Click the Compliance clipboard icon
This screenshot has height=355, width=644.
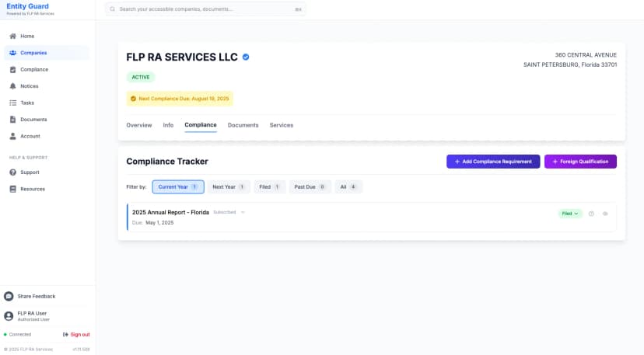pyautogui.click(x=12, y=70)
